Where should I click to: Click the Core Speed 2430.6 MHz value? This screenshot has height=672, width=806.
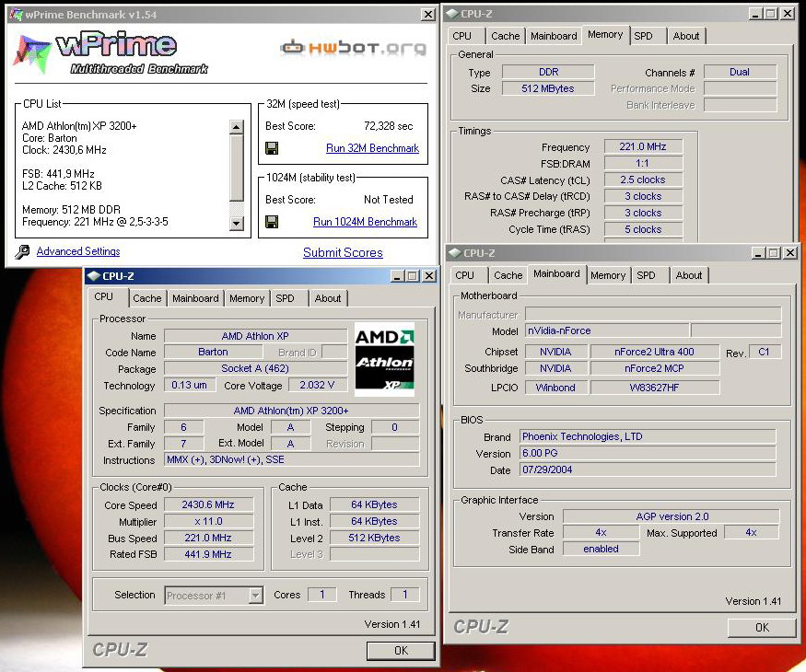click(208, 505)
